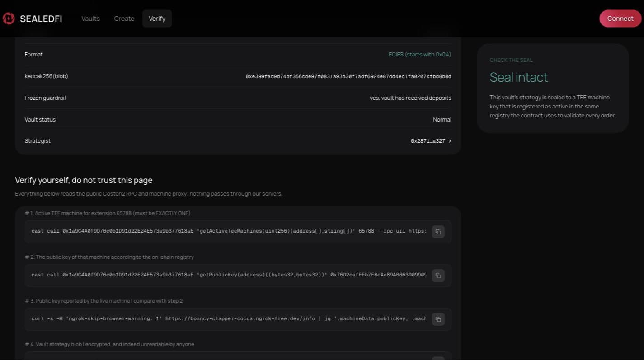Image resolution: width=644 pixels, height=360 pixels.
Task: Copy the getPublicKey cast command
Action: coord(438,276)
